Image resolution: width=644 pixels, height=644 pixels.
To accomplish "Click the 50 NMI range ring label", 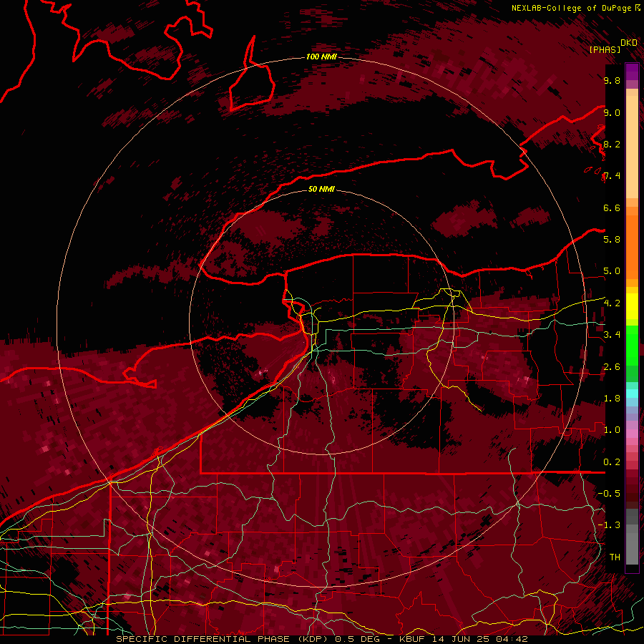I will [x=321, y=189].
